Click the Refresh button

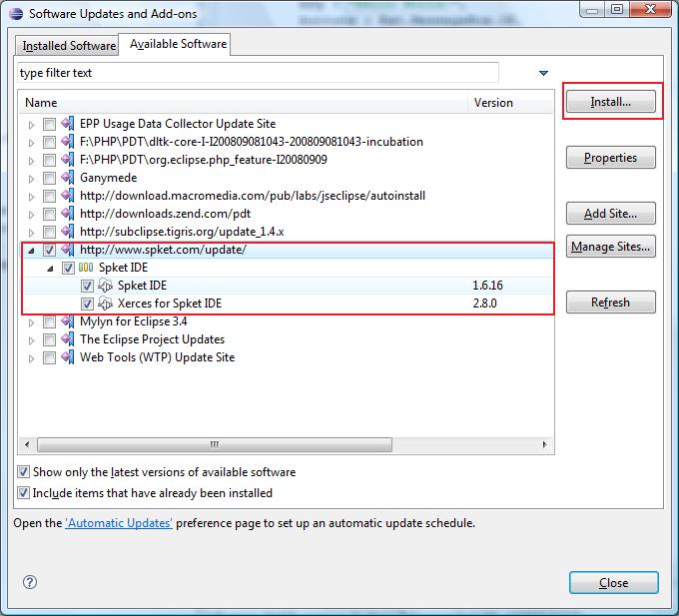click(x=610, y=302)
